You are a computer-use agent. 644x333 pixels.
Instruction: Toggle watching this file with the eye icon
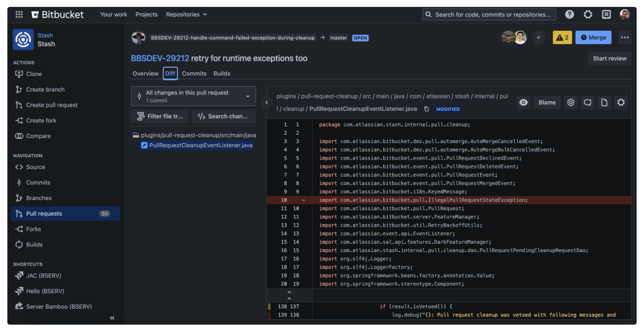coord(523,102)
